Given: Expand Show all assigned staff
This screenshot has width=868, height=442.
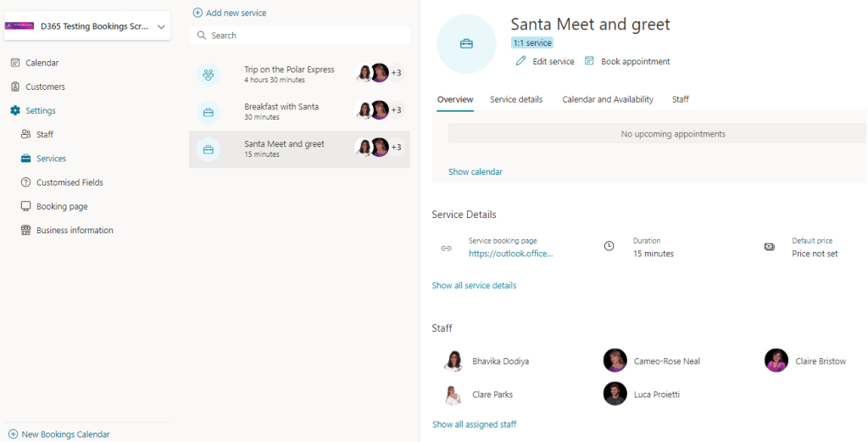Looking at the screenshot, I should pos(474,424).
